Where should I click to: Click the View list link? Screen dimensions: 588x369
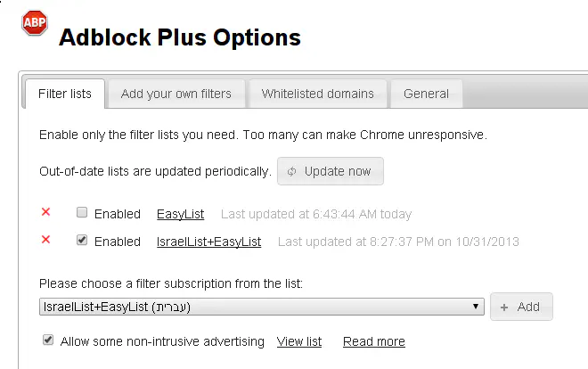[299, 341]
